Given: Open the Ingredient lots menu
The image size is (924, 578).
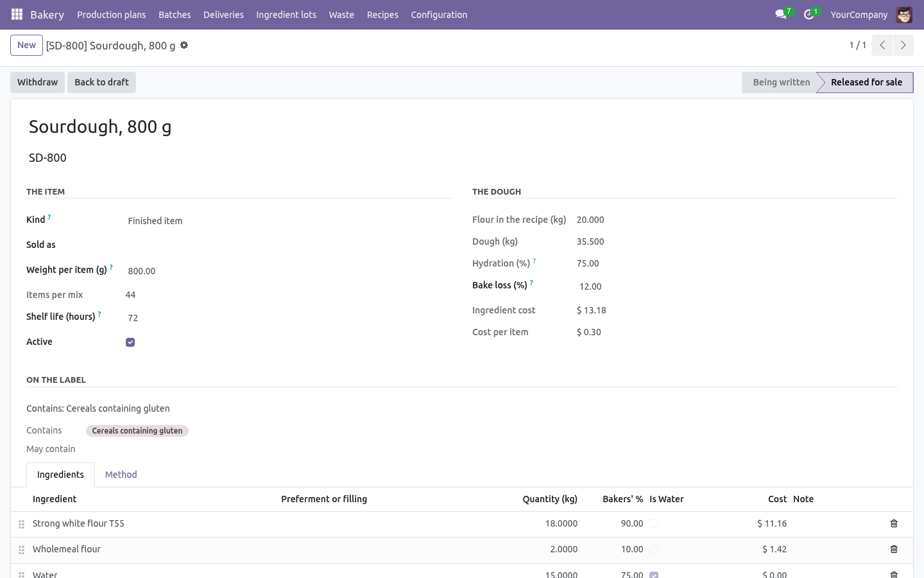Looking at the screenshot, I should click(x=286, y=14).
